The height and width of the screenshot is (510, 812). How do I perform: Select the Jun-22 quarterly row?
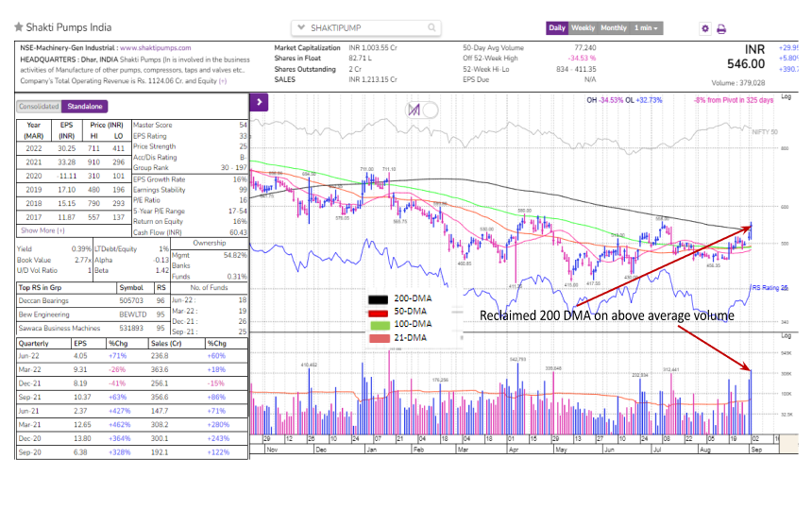[x=132, y=356]
